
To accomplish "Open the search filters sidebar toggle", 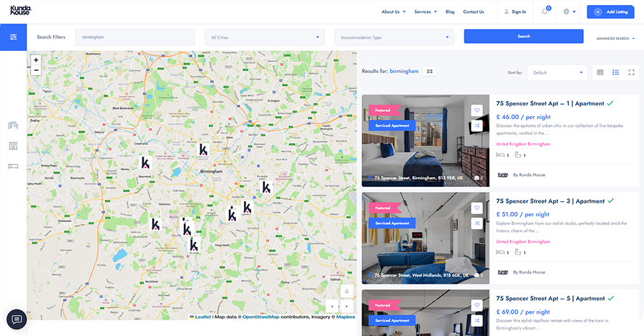I will (13, 37).
